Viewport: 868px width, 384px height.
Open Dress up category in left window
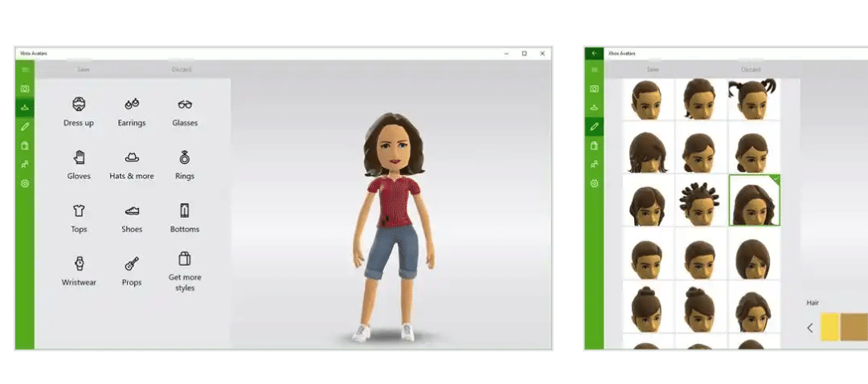point(79,112)
